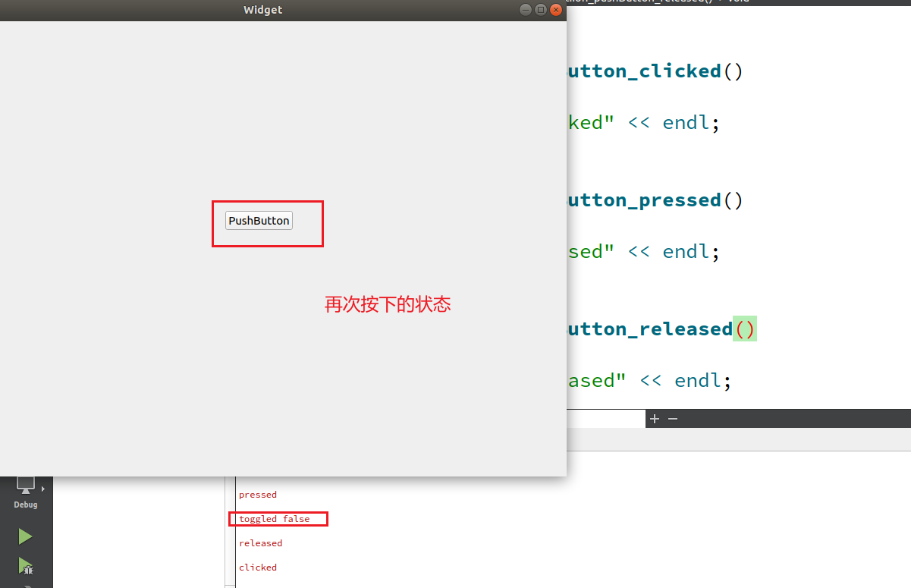The width and height of the screenshot is (911, 588).
Task: Select the 'clicked' line in the output pane
Action: 258,568
